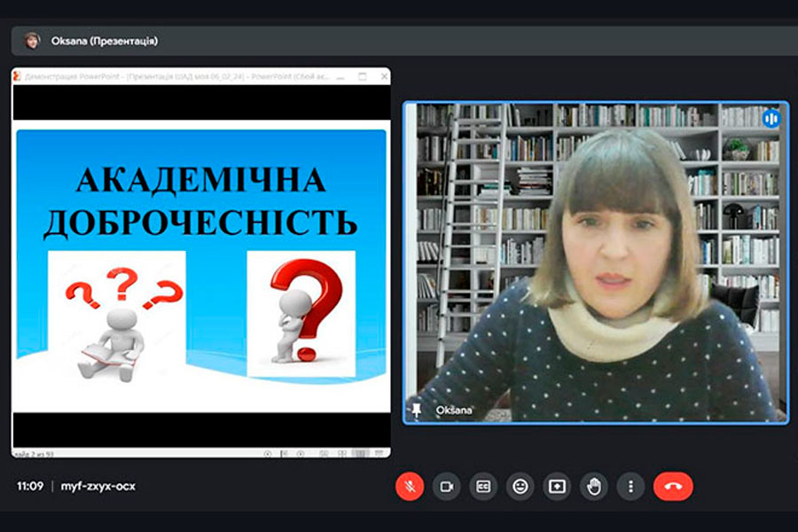Image resolution: width=798 pixels, height=532 pixels.
Task: Click the Oksana name label on the video tile
Action: coord(453,411)
